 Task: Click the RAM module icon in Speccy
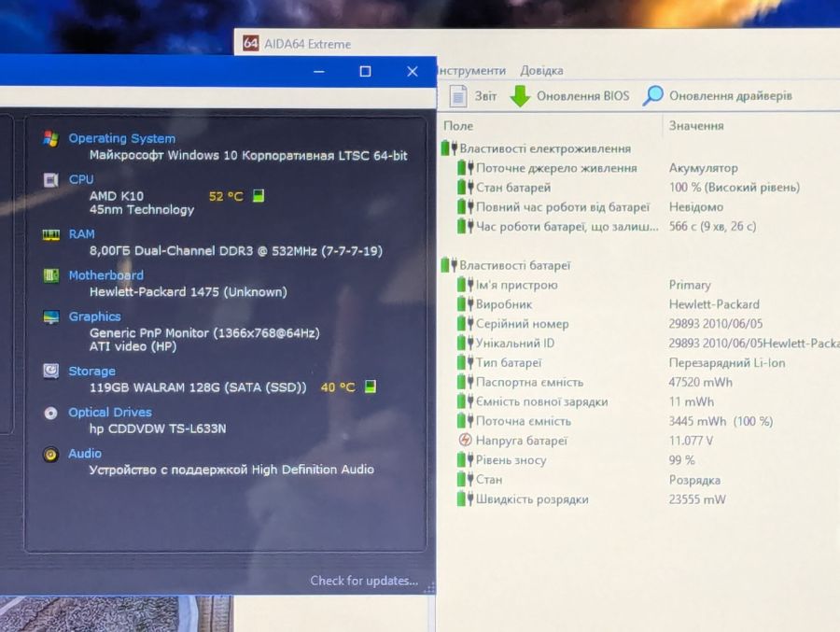pyautogui.click(x=51, y=235)
